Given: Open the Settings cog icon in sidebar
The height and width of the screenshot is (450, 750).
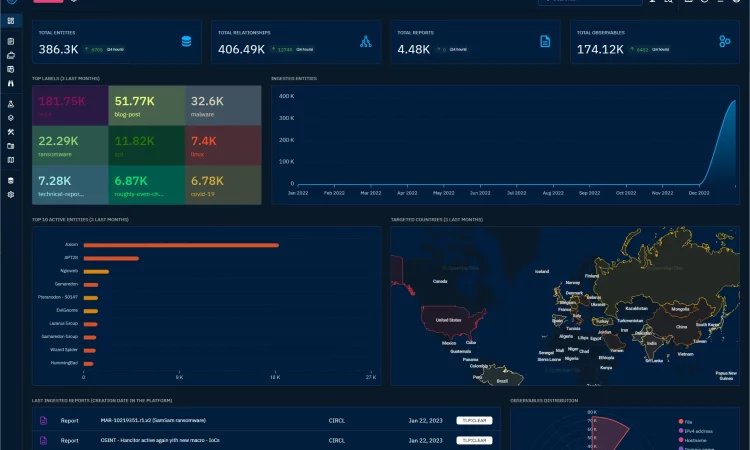Looking at the screenshot, I should 11,195.
